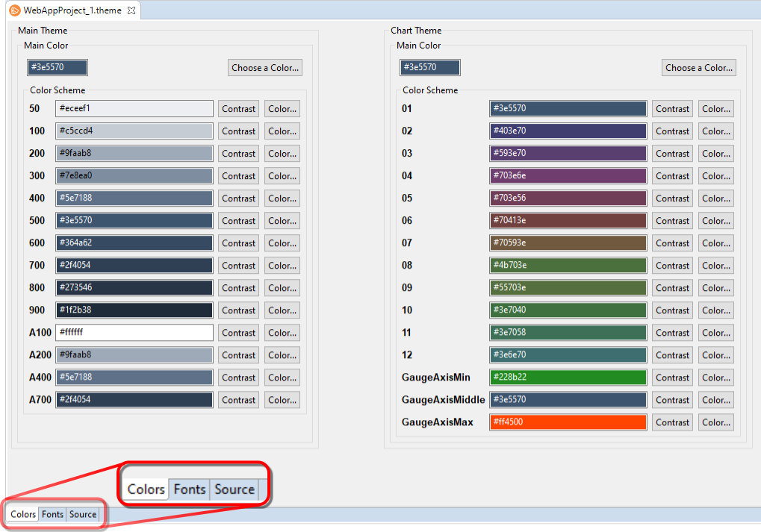Click Contrast for GaugeAxisMax
761x532 pixels.
click(672, 422)
